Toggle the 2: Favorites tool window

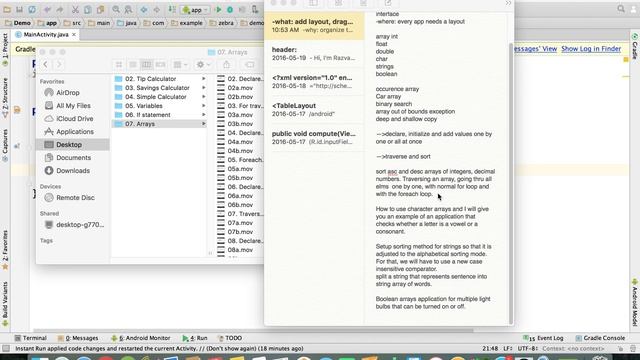5,250
